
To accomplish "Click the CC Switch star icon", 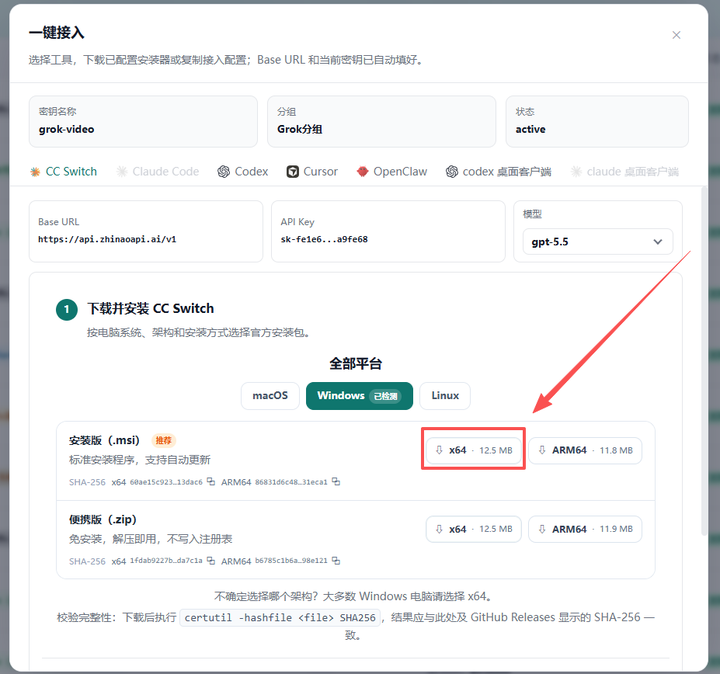I will (x=35, y=172).
